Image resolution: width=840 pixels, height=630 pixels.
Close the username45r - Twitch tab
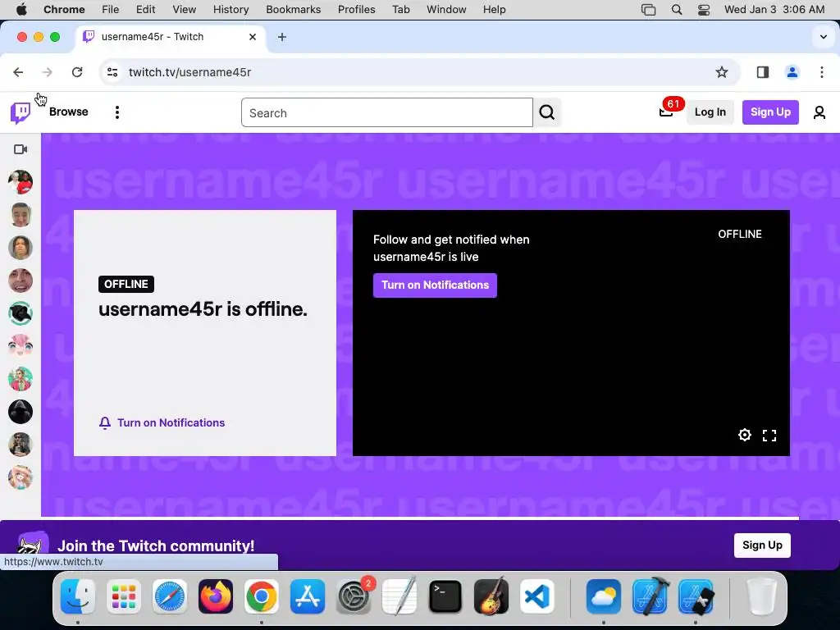click(253, 37)
